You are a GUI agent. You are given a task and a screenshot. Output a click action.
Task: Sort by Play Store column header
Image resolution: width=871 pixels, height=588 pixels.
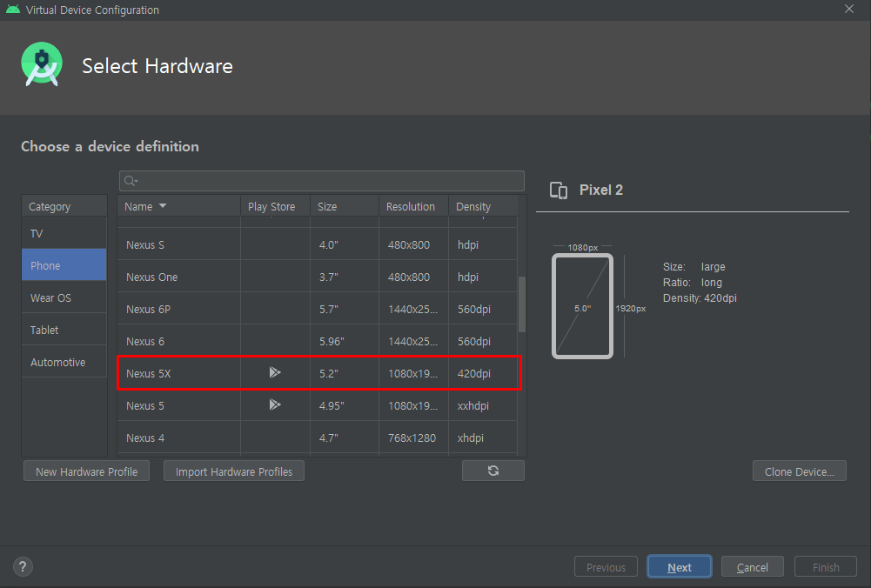click(275, 206)
